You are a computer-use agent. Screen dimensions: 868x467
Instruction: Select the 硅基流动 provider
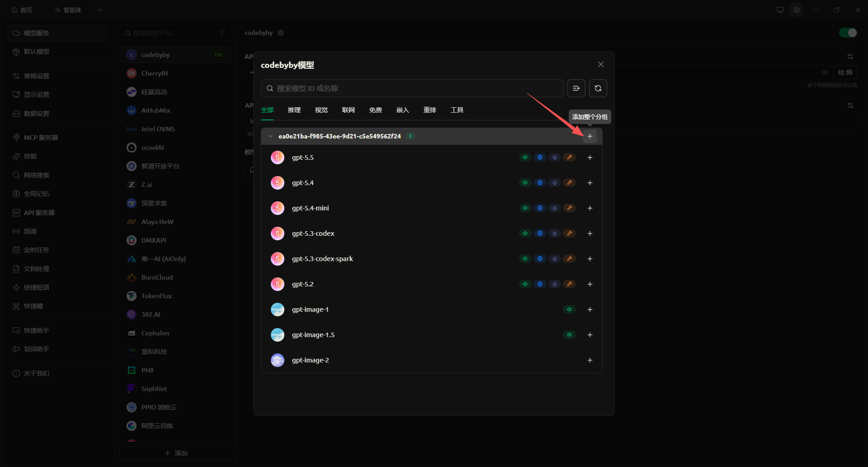click(175, 92)
